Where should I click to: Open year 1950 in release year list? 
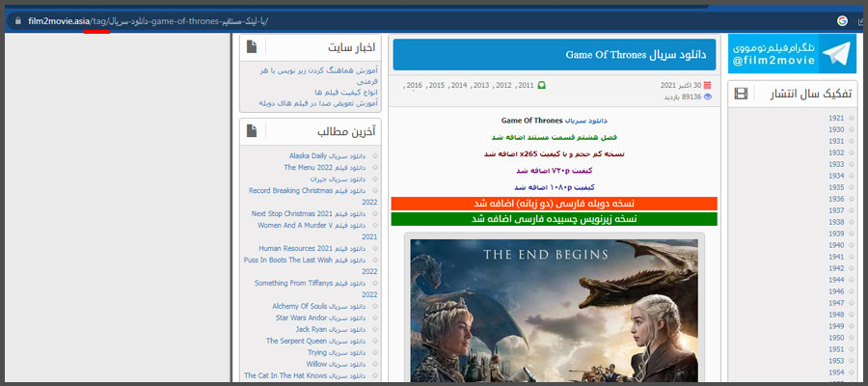coord(836,338)
